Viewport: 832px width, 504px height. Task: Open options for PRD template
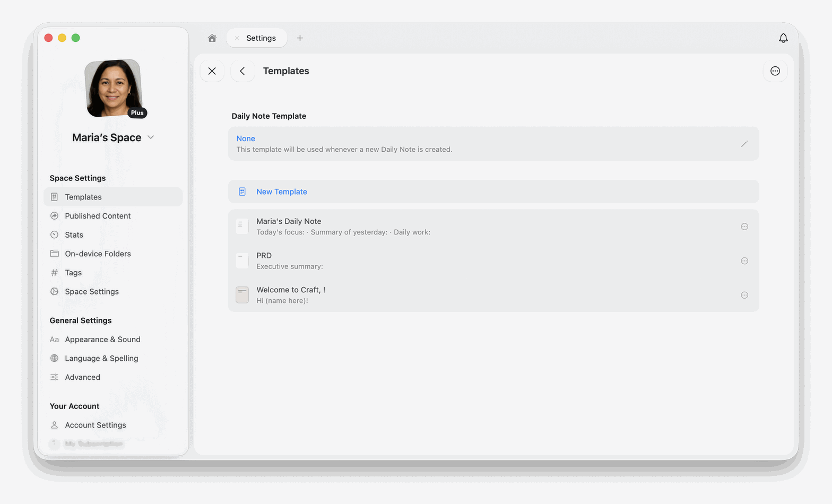click(744, 261)
